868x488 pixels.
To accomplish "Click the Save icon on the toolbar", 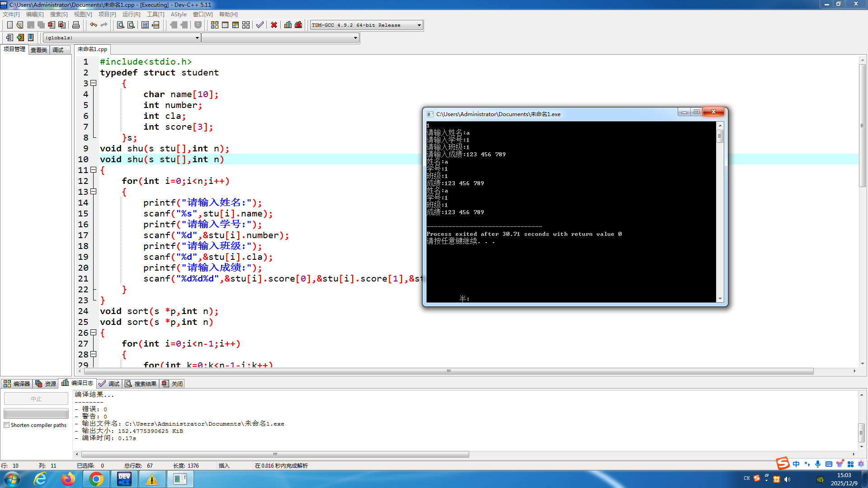I will pyautogui.click(x=30, y=25).
